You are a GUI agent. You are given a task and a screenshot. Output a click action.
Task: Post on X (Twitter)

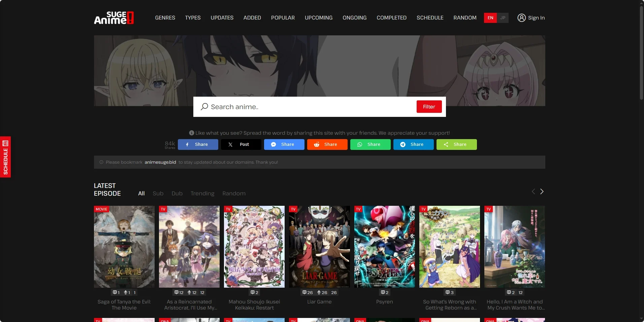241,144
